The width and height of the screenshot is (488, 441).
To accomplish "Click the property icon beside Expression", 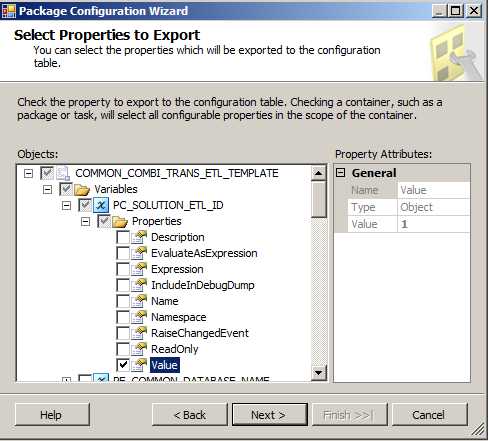I will [x=139, y=269].
